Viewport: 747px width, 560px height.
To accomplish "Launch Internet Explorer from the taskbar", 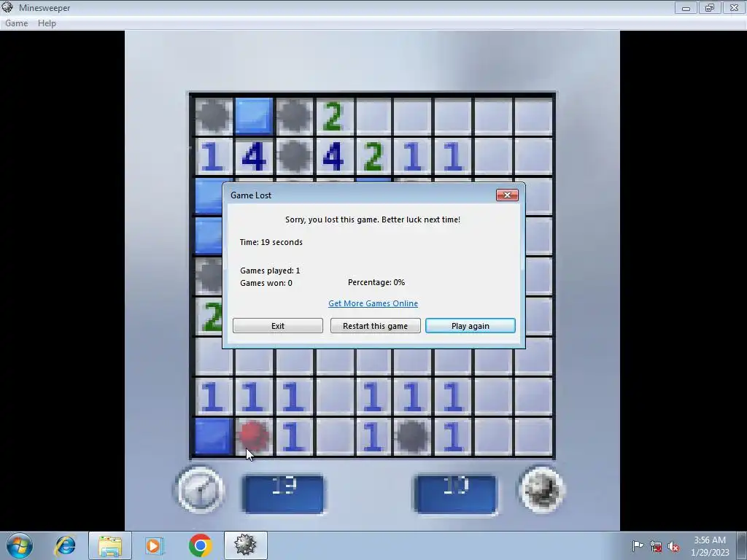I will 65,545.
